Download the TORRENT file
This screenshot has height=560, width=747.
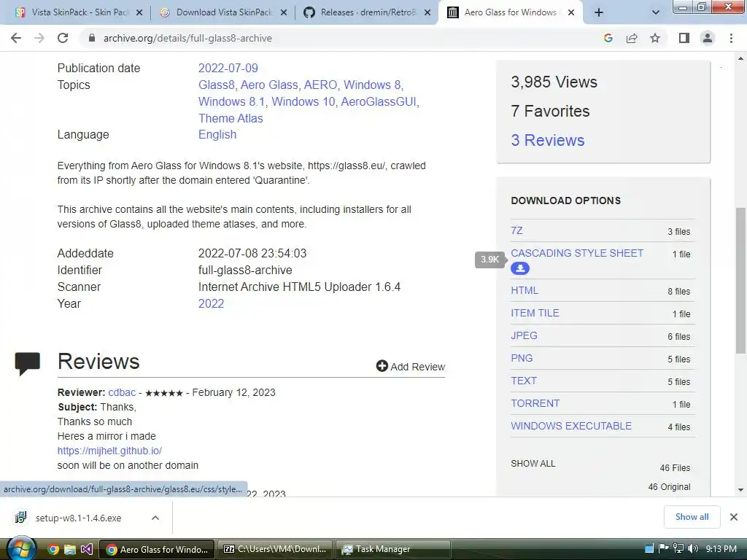coord(535,403)
